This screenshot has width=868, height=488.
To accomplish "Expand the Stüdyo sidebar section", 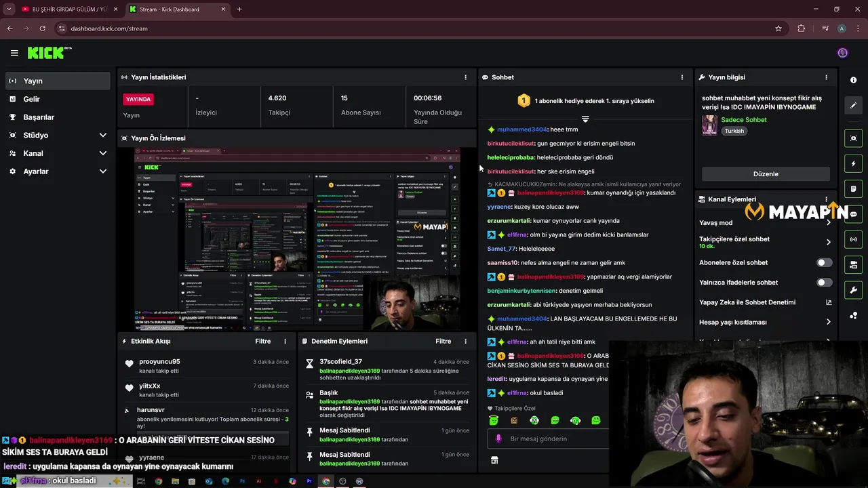I will [x=103, y=136].
